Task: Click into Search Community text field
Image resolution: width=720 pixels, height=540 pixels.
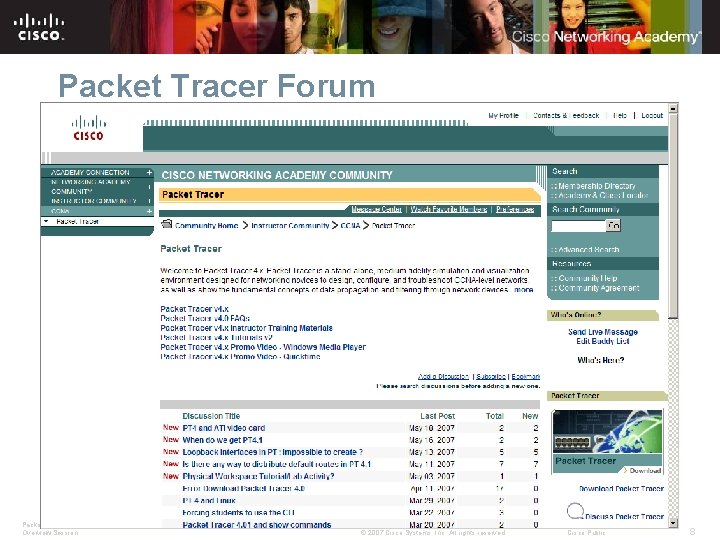Action: point(579,225)
